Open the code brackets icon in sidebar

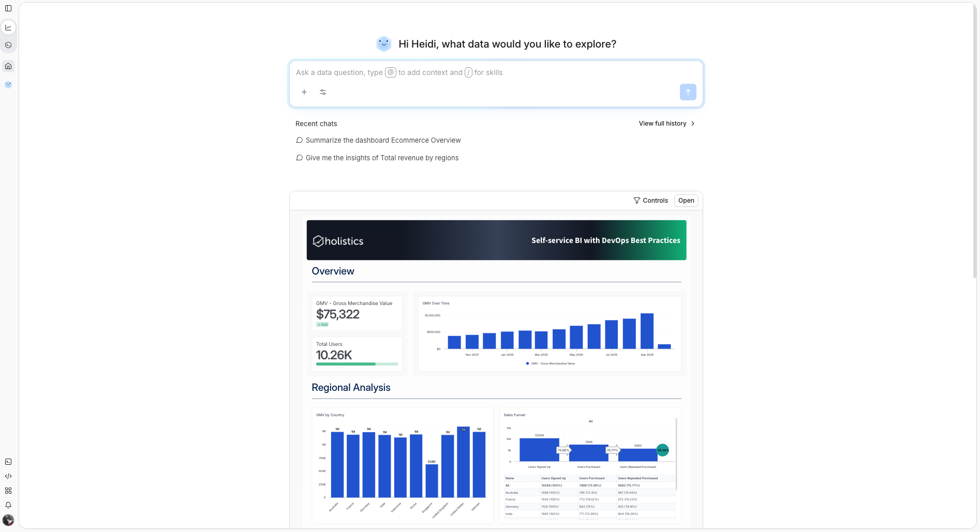(8, 476)
